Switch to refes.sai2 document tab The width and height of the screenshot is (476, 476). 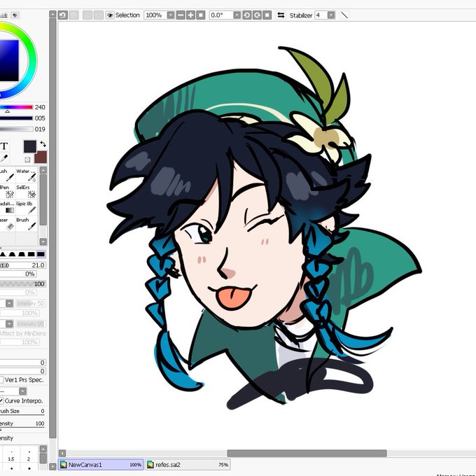(188, 465)
